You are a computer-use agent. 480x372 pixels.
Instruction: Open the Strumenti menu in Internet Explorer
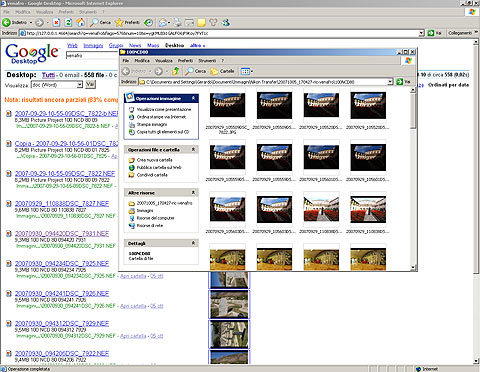[x=88, y=12]
